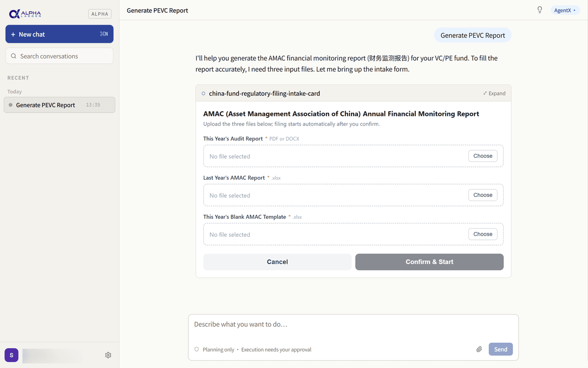Choose file for Blank AMAC Template
Screen dimensions: 588x368
(483, 234)
